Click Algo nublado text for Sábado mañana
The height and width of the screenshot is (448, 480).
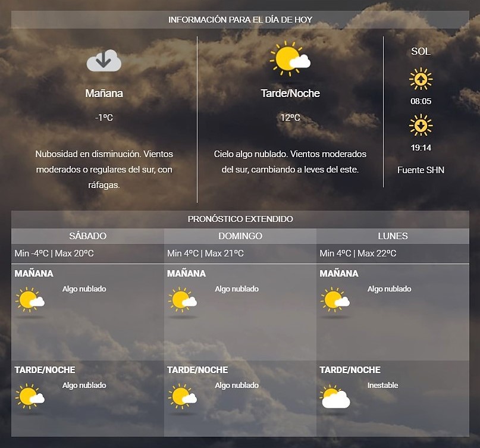pyautogui.click(x=84, y=289)
